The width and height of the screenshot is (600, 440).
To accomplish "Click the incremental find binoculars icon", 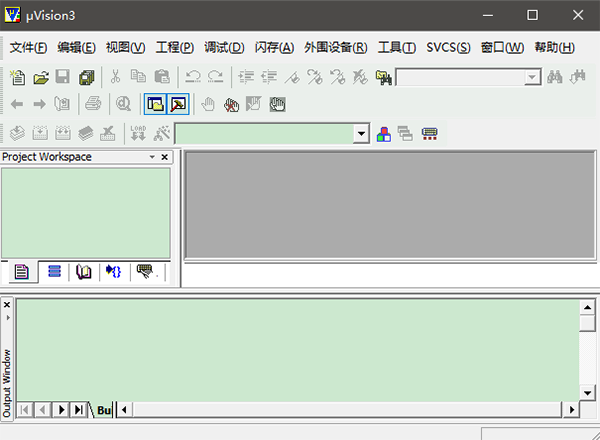I will pyautogui.click(x=577, y=77).
